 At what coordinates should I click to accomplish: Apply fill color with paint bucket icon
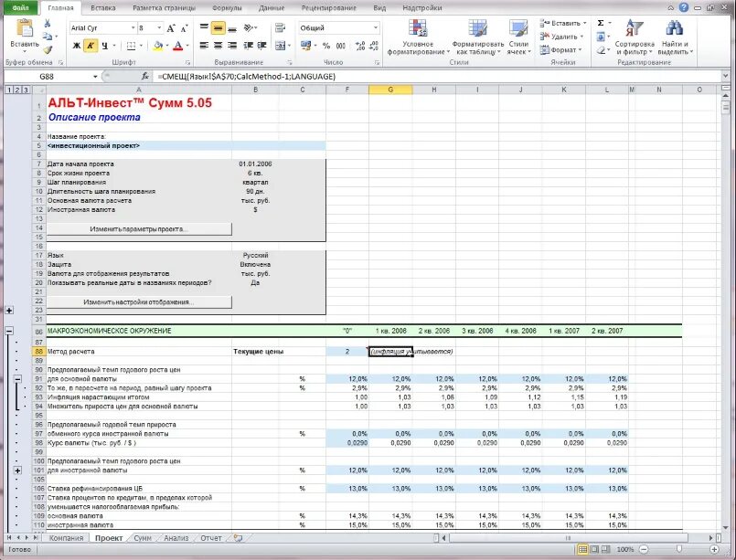(x=158, y=46)
